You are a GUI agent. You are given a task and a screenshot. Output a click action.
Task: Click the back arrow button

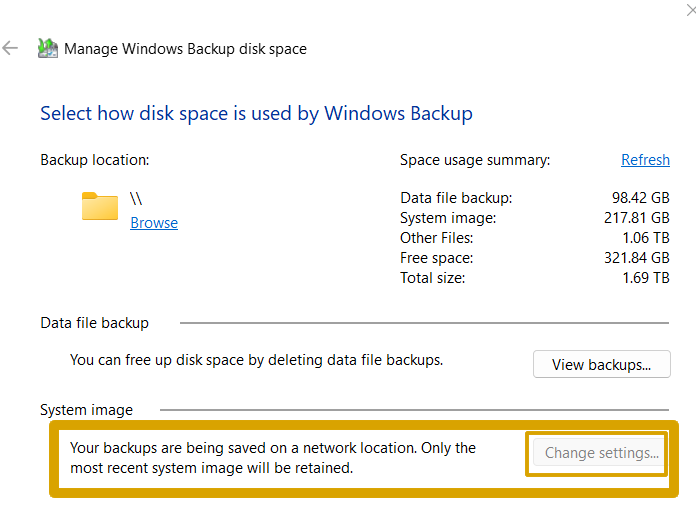click(11, 48)
